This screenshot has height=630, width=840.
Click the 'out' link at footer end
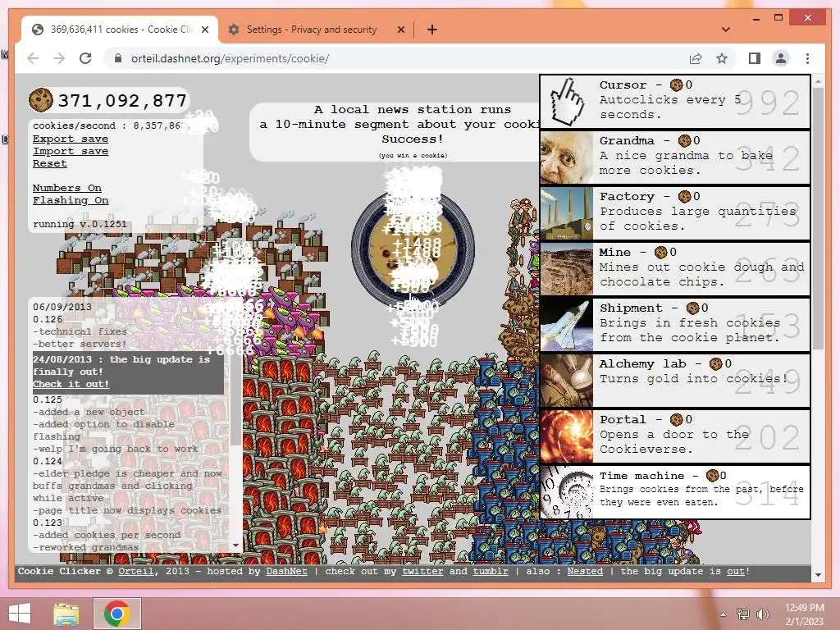(x=736, y=571)
